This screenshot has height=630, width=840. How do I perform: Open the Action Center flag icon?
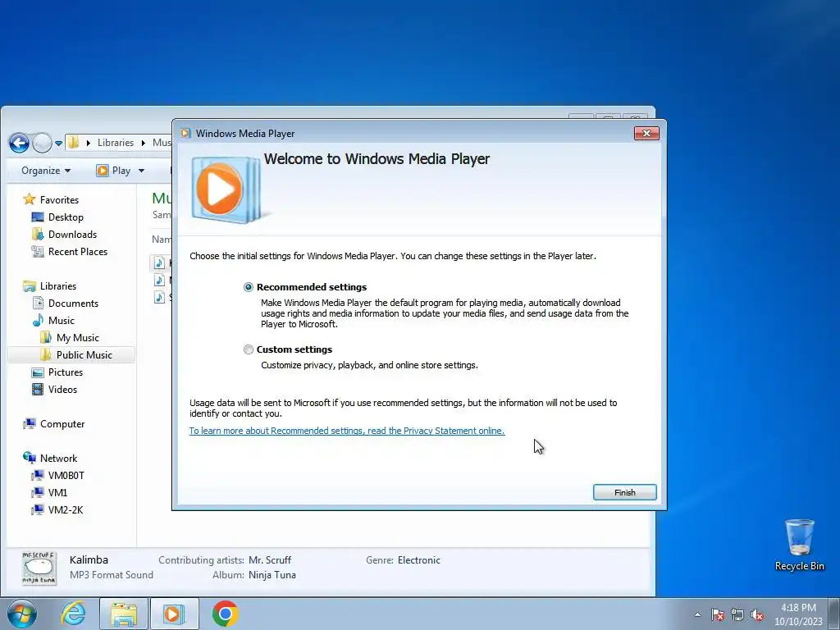coord(718,614)
